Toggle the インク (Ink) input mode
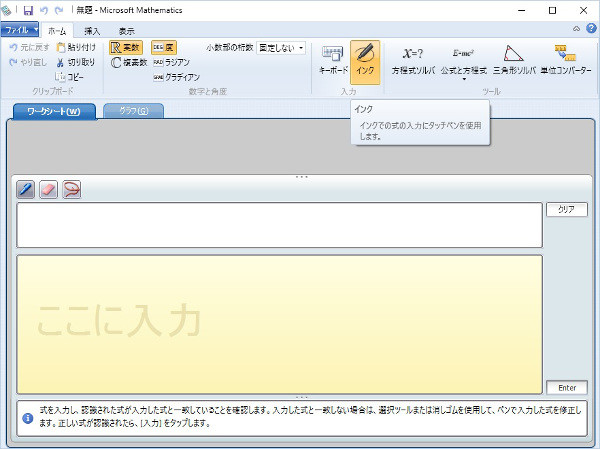 [x=365, y=62]
